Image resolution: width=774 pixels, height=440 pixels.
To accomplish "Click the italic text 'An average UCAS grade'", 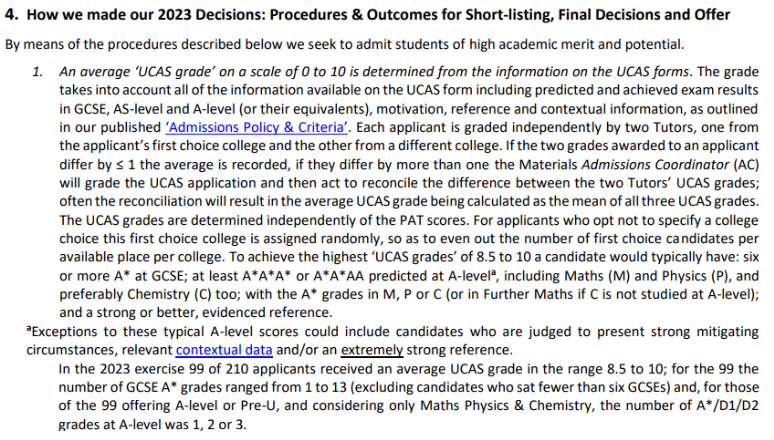I will point(137,72).
